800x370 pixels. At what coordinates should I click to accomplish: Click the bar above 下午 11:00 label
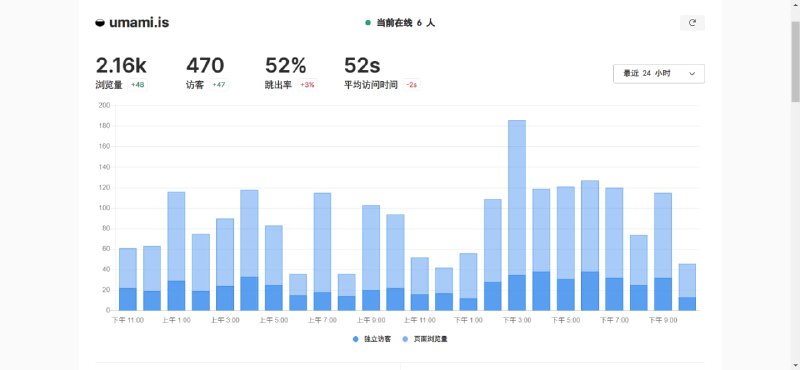point(128,279)
